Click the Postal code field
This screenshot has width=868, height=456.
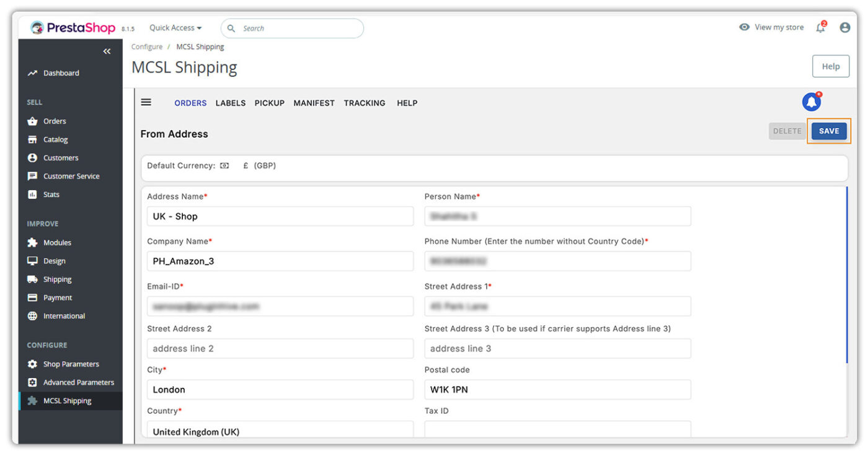click(557, 390)
